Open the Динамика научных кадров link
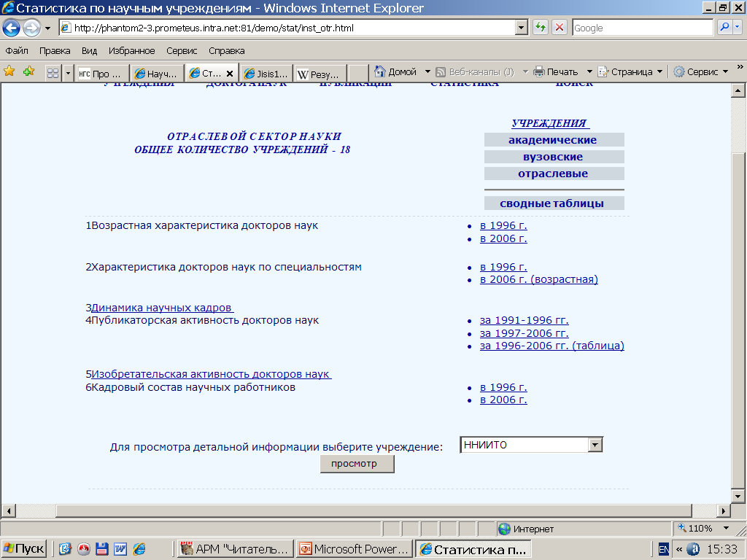 [162, 308]
